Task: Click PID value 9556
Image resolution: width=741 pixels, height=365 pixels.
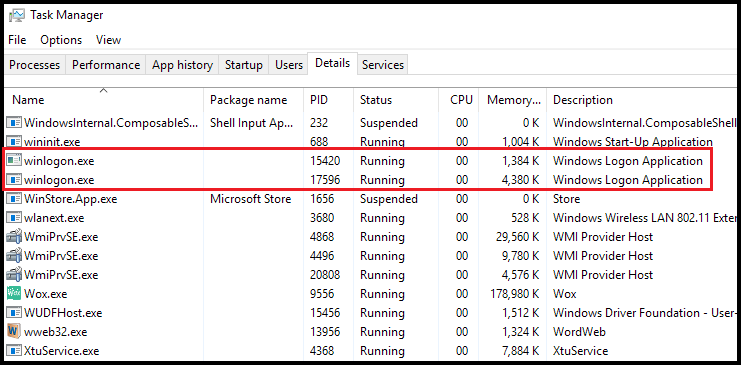Action: point(322,294)
